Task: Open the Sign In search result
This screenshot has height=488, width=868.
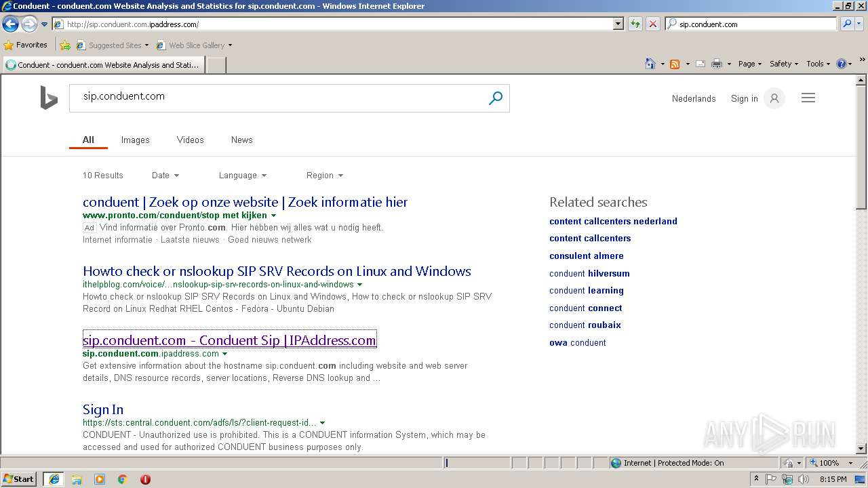Action: pos(103,409)
